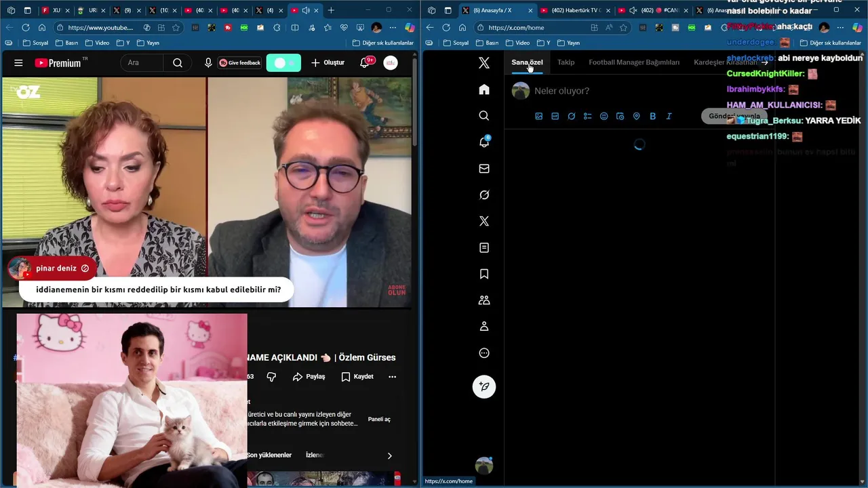The width and height of the screenshot is (868, 488).
Task: Add media with image icon in X composer
Action: click(539, 117)
